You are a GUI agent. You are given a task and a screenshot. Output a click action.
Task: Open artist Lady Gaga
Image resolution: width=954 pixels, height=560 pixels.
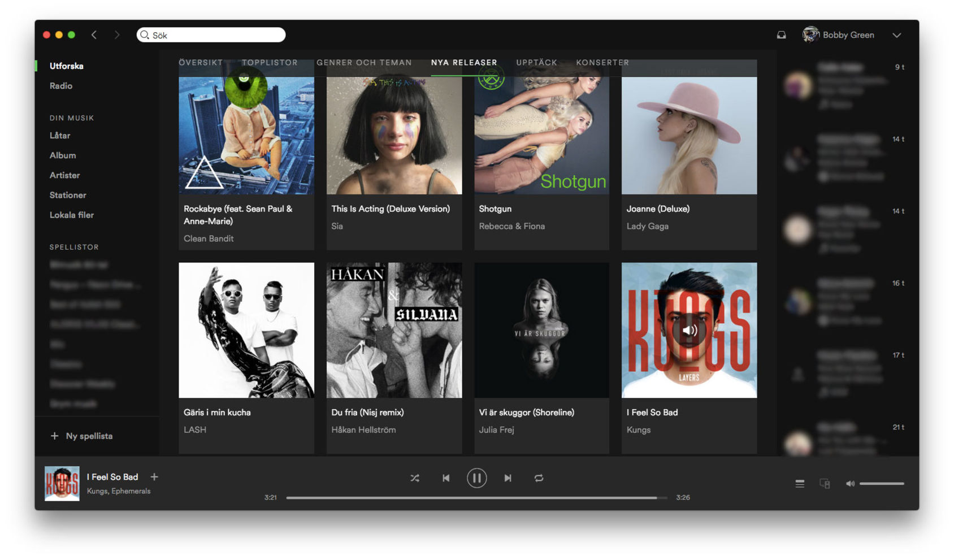tap(647, 227)
